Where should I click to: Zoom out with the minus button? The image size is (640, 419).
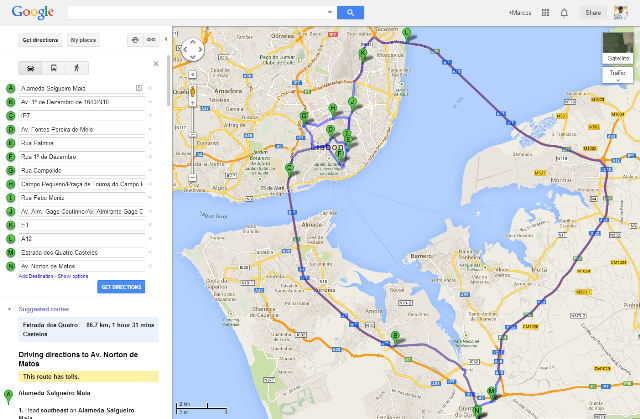(193, 177)
